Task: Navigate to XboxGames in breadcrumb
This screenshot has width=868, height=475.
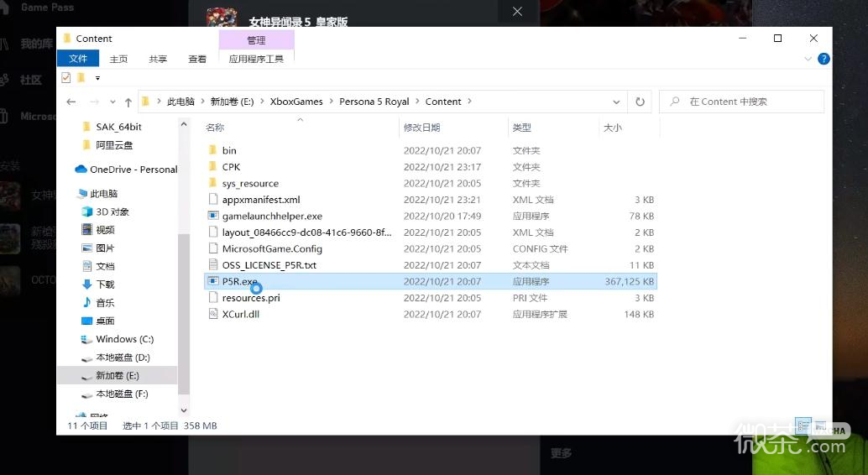Action: coord(296,102)
